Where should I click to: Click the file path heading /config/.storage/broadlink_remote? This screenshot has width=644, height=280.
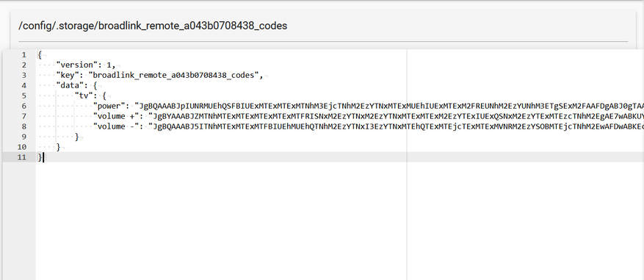pos(153,26)
